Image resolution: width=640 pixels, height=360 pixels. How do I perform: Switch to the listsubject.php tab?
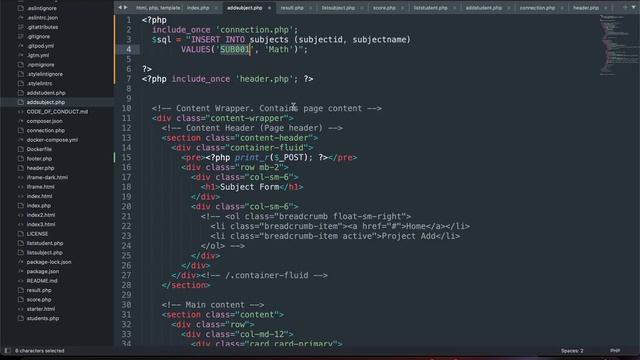338,8
